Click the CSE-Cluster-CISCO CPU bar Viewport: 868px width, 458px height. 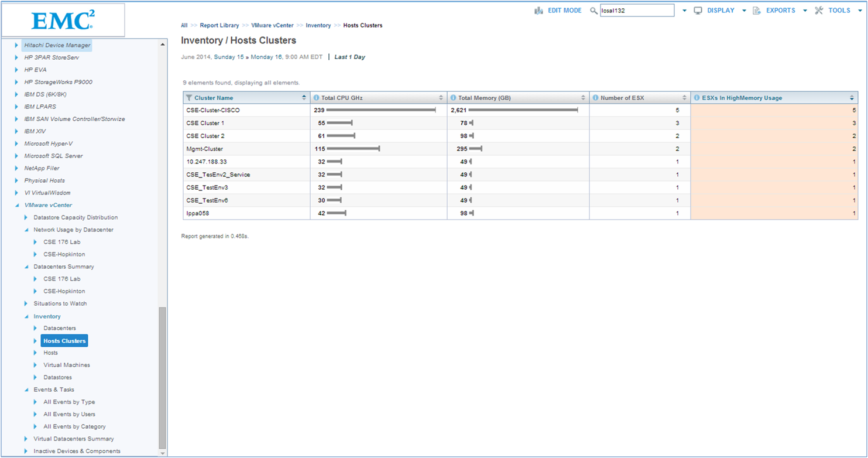pyautogui.click(x=381, y=110)
